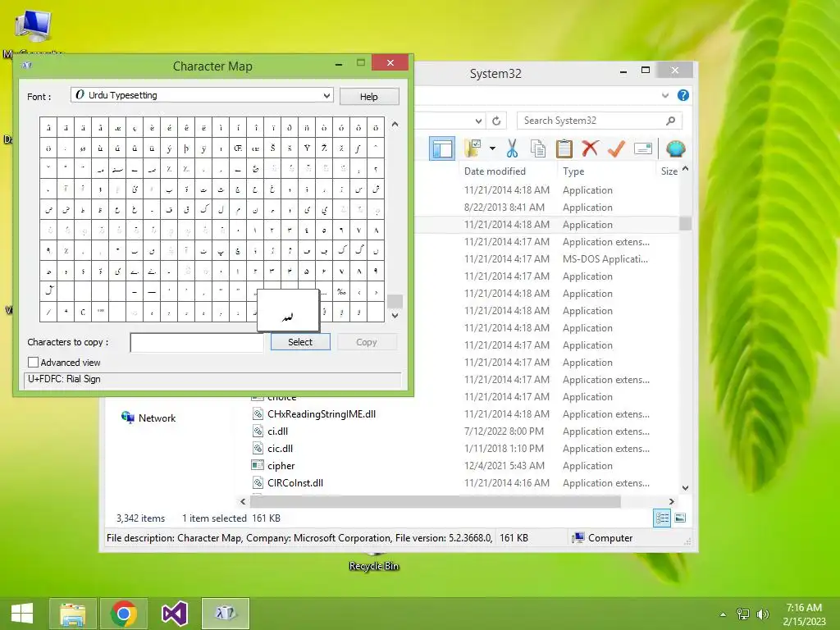The height and width of the screenshot is (630, 840).
Task: Open My Computer desktop icon
Action: click(x=33, y=27)
